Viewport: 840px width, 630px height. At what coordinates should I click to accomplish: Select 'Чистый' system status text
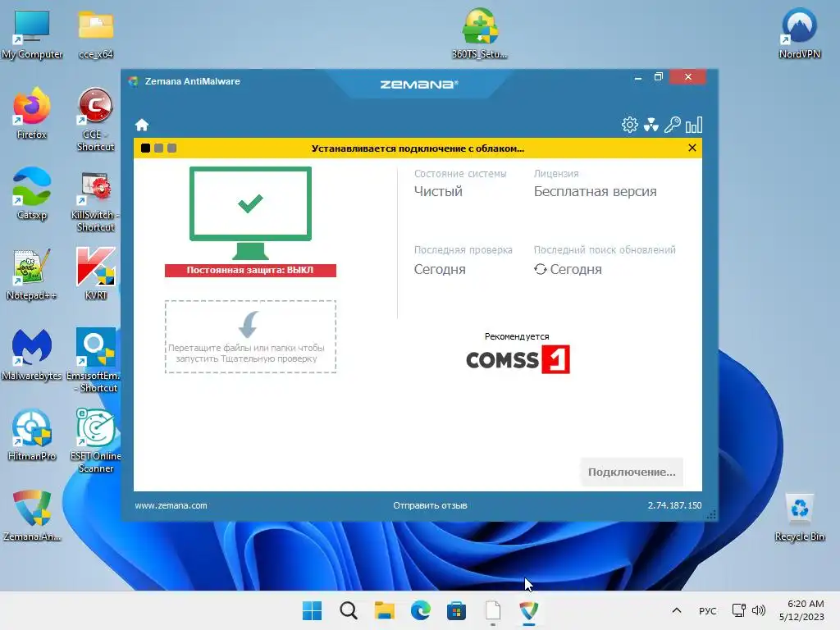[x=438, y=191]
